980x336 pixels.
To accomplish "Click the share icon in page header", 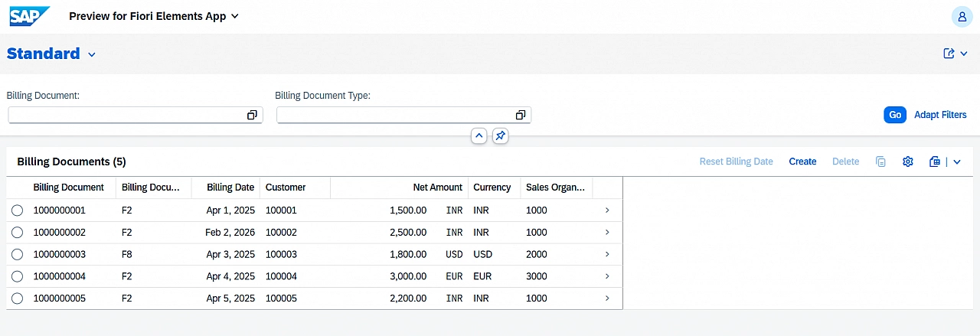I will (x=949, y=54).
